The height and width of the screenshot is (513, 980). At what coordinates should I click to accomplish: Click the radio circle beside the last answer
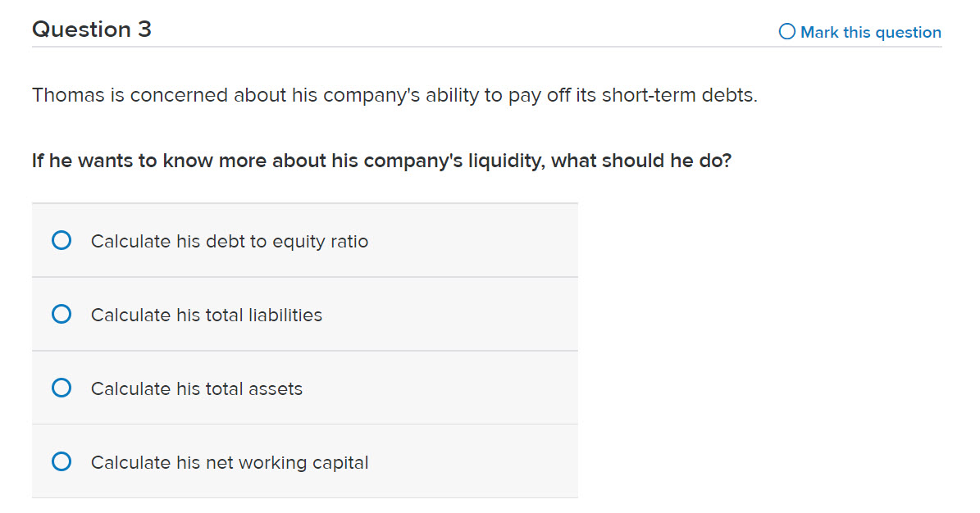click(x=62, y=461)
